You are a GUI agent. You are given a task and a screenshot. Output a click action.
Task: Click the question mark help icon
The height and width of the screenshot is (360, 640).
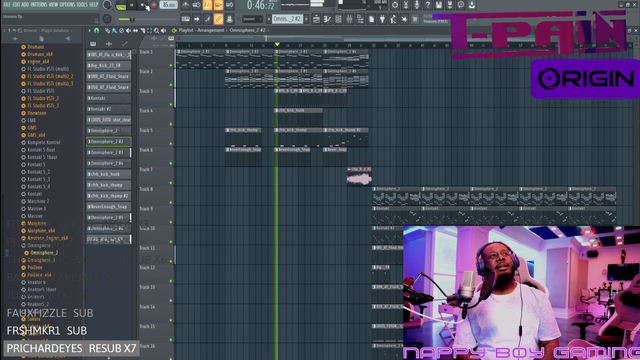[428, 5]
